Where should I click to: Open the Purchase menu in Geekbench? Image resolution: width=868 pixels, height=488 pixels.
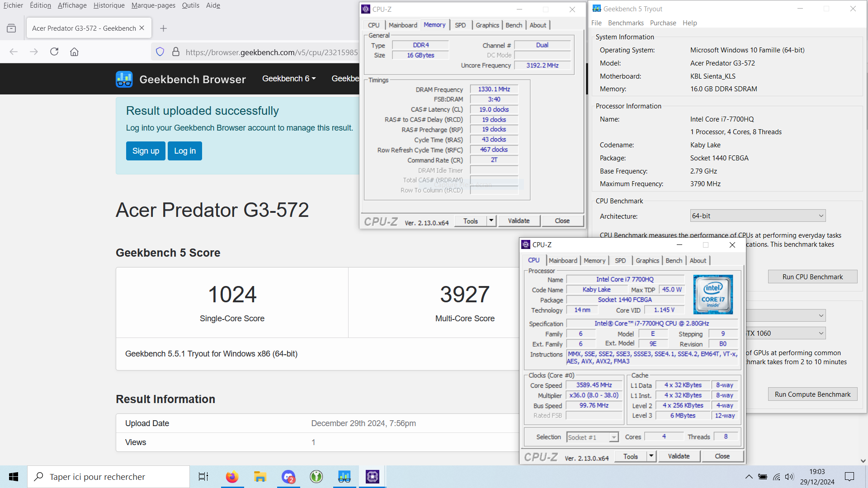tap(663, 23)
